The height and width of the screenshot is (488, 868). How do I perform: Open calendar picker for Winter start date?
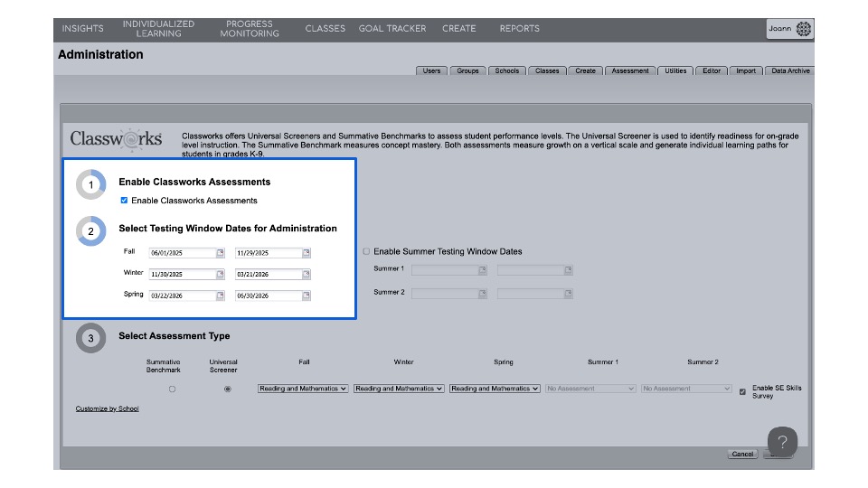(221, 275)
